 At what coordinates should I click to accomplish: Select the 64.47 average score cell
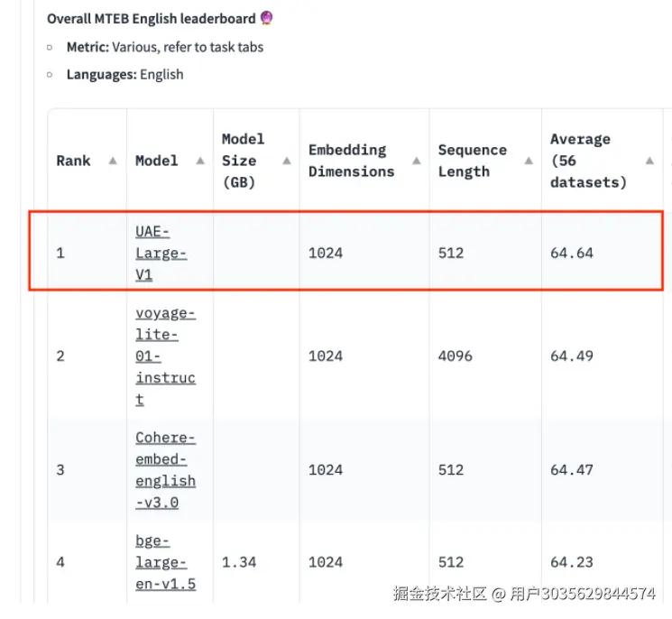coord(572,469)
